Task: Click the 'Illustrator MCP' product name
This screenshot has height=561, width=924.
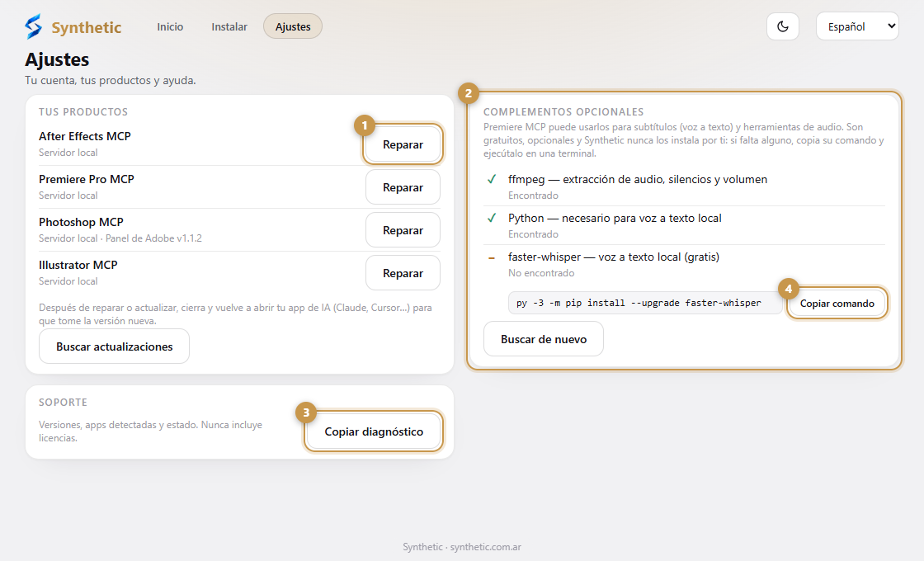Action: [78, 265]
